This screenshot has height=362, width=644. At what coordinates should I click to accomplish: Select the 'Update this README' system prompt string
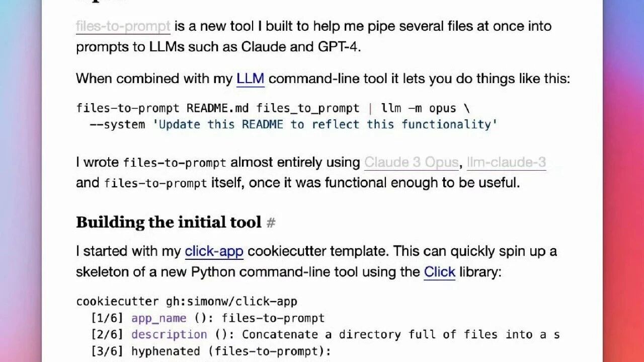[x=325, y=124]
